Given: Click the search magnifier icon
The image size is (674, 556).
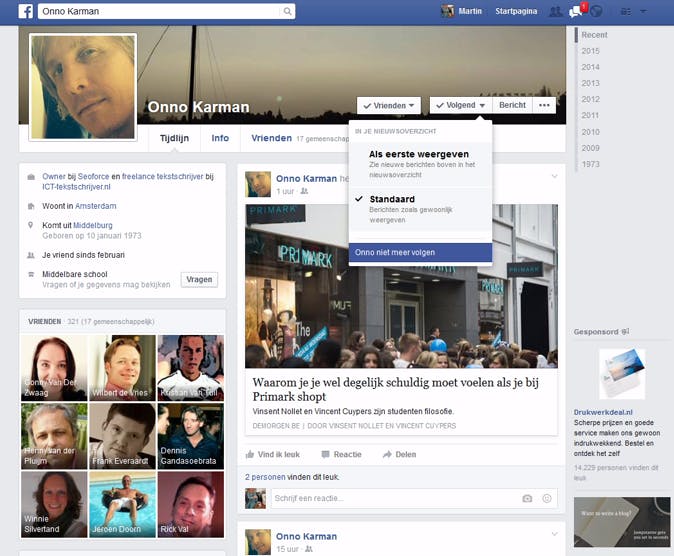Looking at the screenshot, I should pyautogui.click(x=288, y=11).
